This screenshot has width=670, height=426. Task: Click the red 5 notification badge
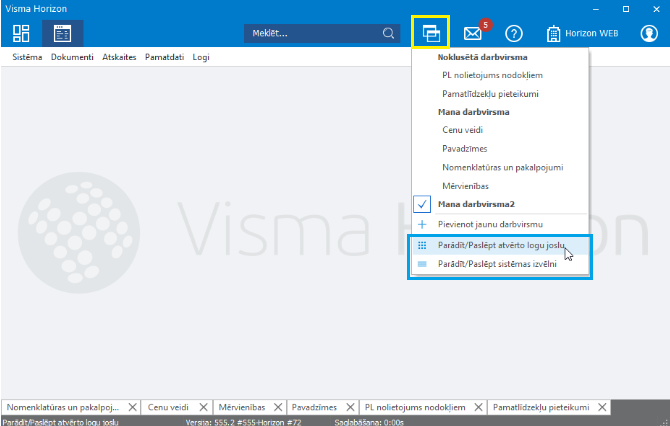485,25
